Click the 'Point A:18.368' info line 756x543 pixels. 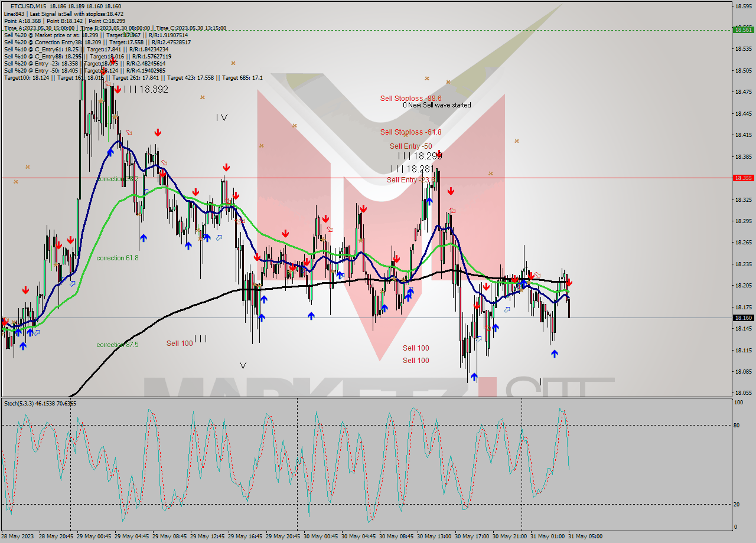[x=65, y=21]
